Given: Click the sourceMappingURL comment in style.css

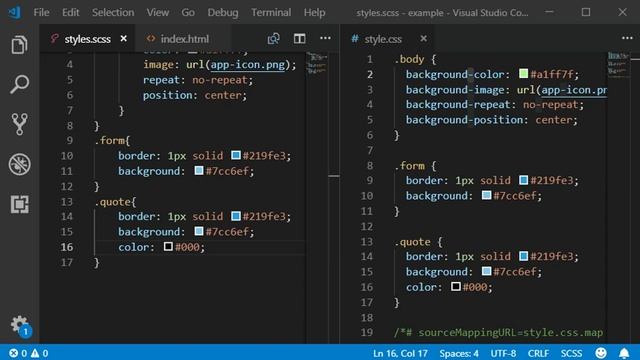Looking at the screenshot, I should (x=498, y=332).
